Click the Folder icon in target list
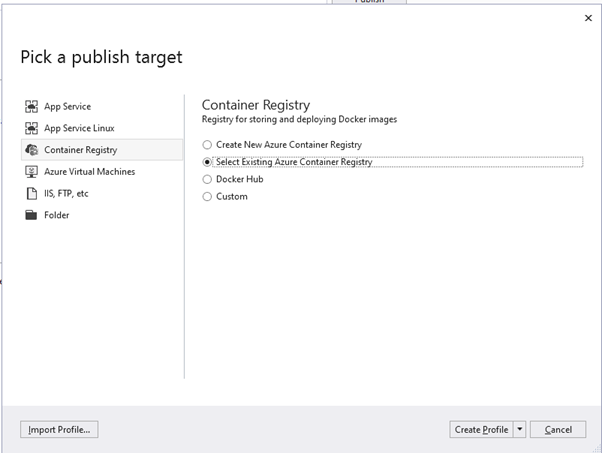The width and height of the screenshot is (602, 453). coord(31,215)
